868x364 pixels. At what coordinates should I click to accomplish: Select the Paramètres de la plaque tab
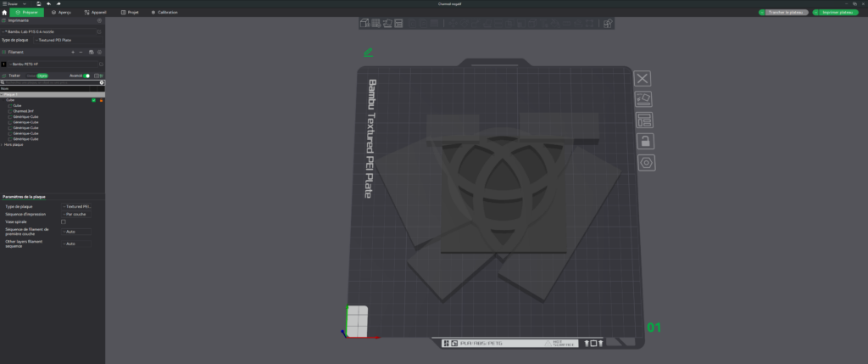[x=24, y=197]
